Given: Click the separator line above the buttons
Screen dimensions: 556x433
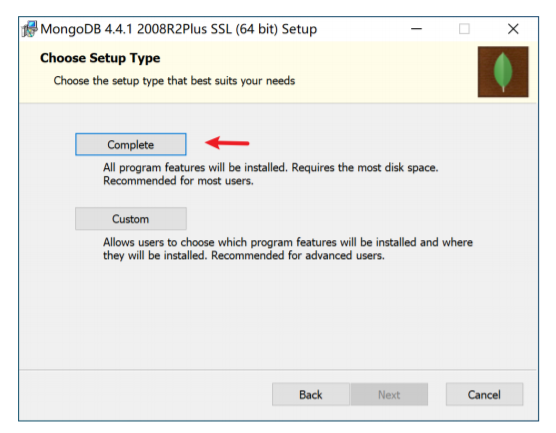Looking at the screenshot, I should click(x=278, y=370).
